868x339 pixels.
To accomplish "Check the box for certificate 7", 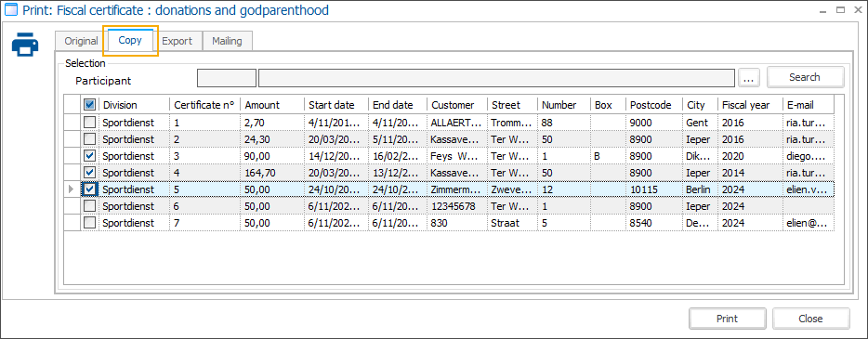I will coord(89,223).
